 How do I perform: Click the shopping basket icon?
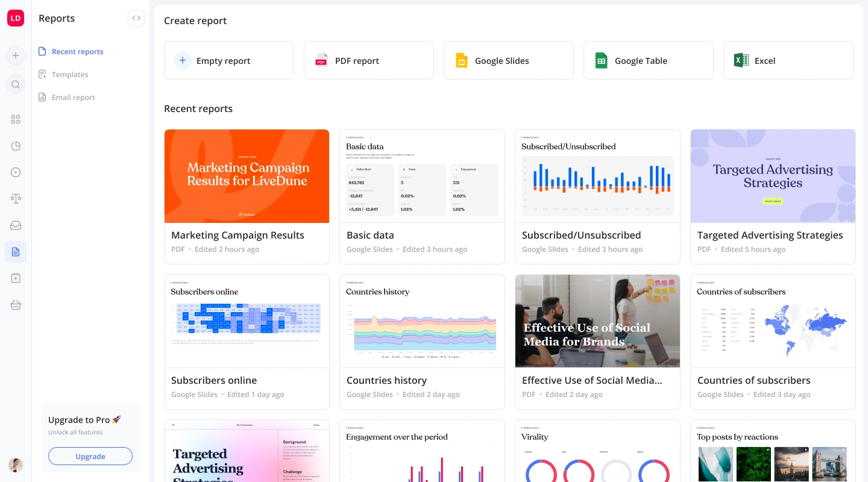coord(16,305)
